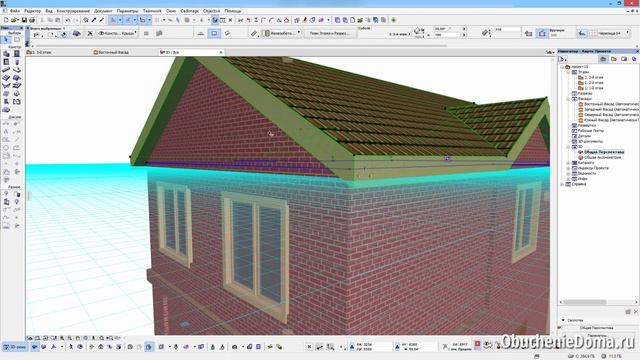This screenshot has height=360, width=640.
Task: Open the Cadimage menu
Action: point(189,11)
